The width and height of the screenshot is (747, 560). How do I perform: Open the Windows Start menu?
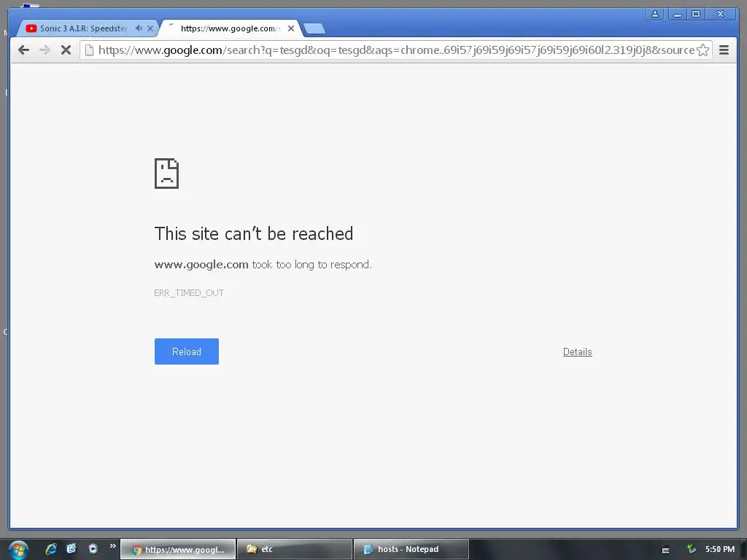pos(18,550)
